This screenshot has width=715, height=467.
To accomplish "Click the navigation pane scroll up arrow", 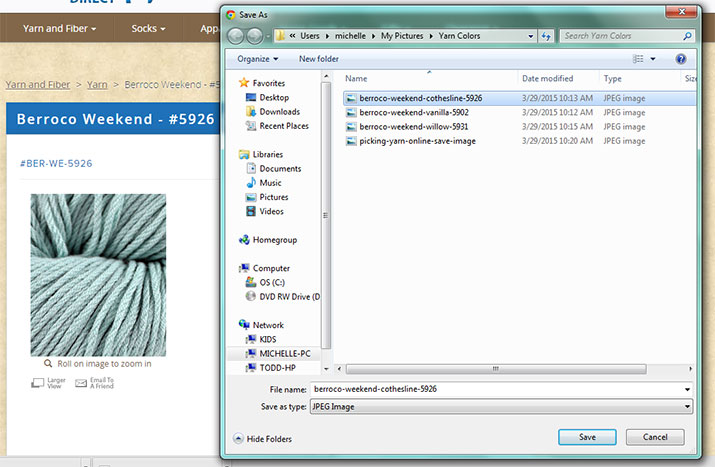I will (x=326, y=77).
